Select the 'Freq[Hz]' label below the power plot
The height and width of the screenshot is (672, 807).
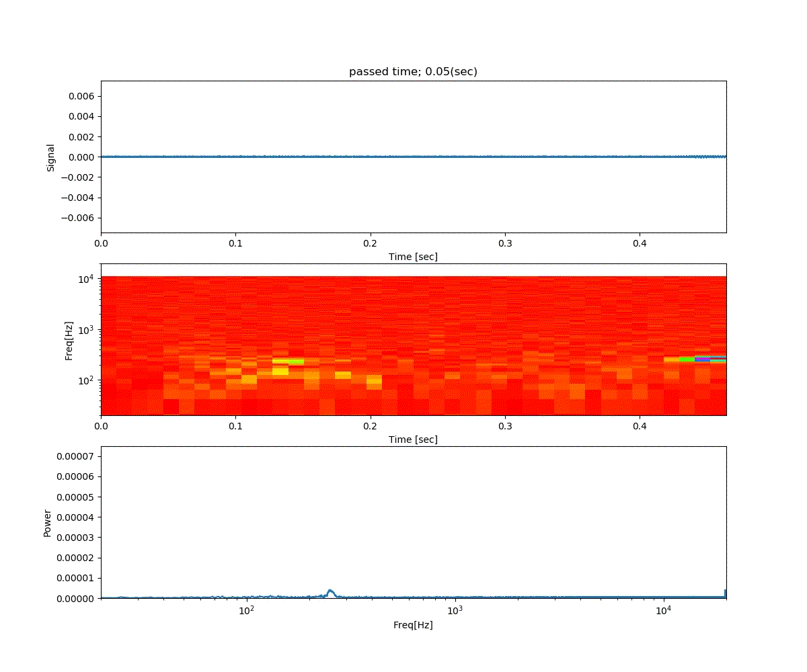(x=413, y=625)
